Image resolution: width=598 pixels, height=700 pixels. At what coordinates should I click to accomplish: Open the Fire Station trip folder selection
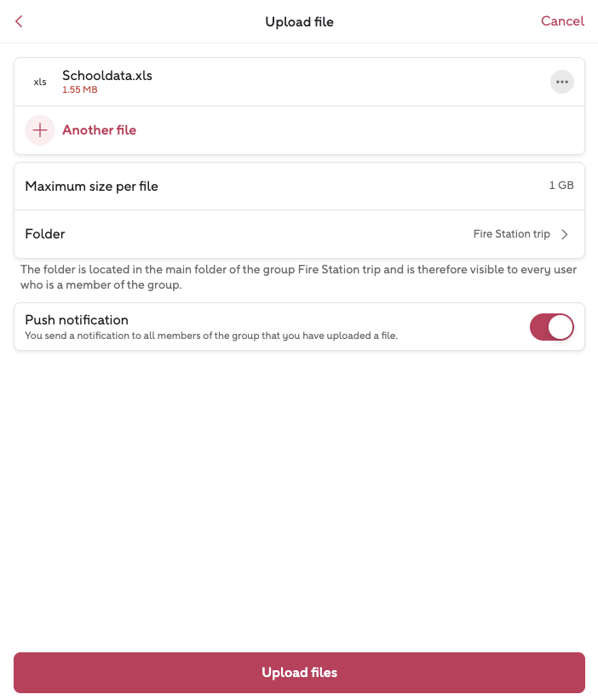click(511, 234)
